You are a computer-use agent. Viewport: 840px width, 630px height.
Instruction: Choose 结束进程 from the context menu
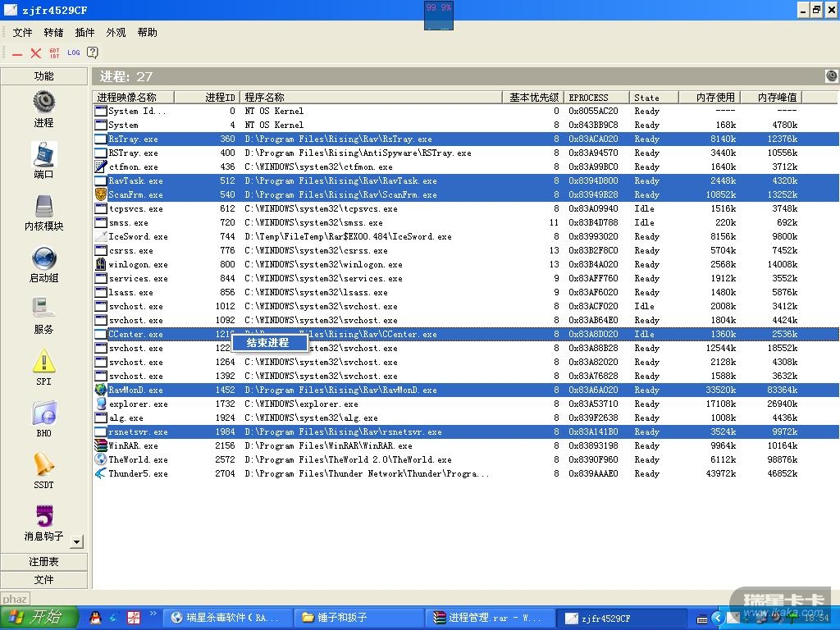[268, 343]
